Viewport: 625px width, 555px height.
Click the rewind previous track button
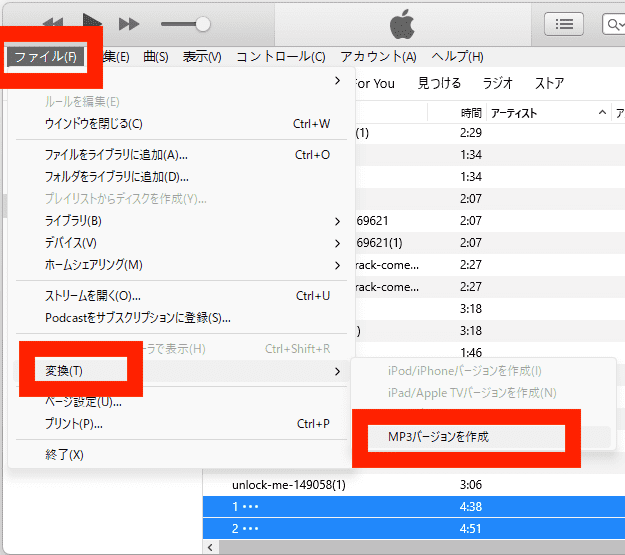click(53, 22)
